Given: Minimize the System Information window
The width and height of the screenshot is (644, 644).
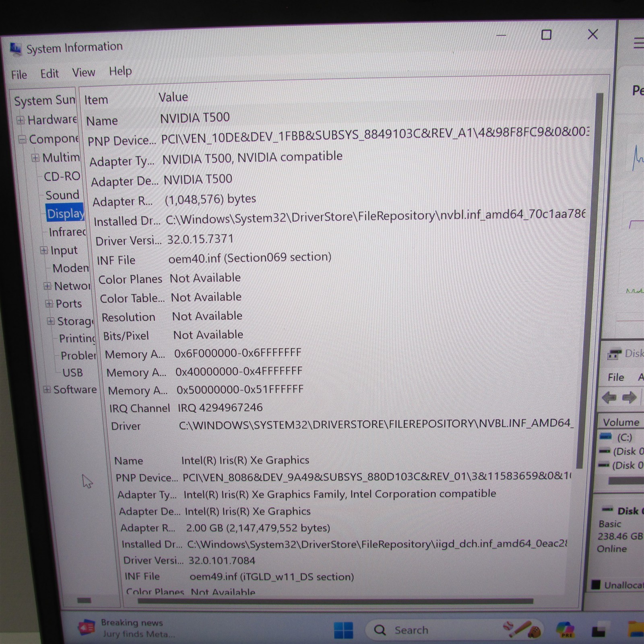Looking at the screenshot, I should (501, 35).
